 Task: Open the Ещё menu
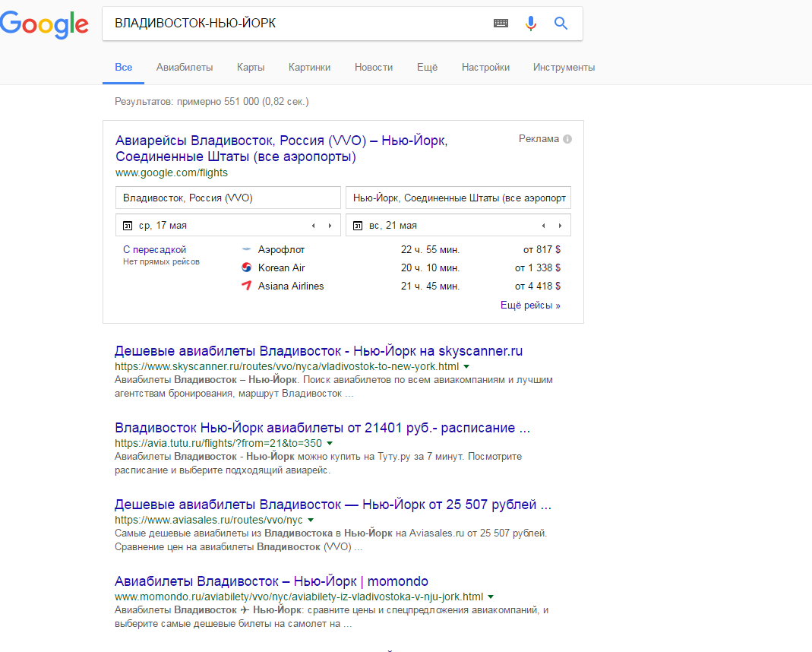pyautogui.click(x=427, y=68)
